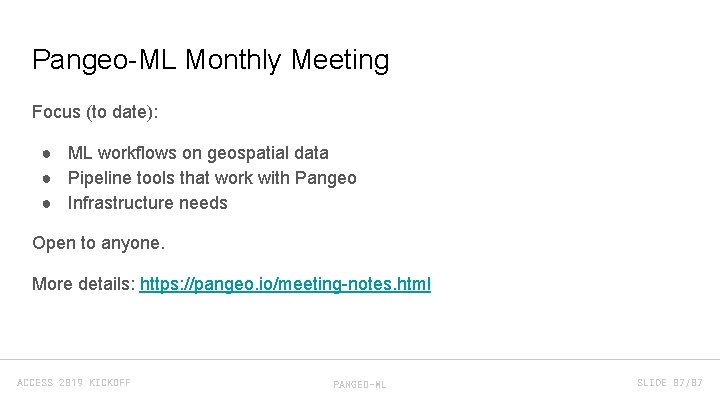Select the 'Pipeline tools that work with Pangeo' line
This screenshot has width=720, height=405.
pyautogui.click(x=212, y=178)
